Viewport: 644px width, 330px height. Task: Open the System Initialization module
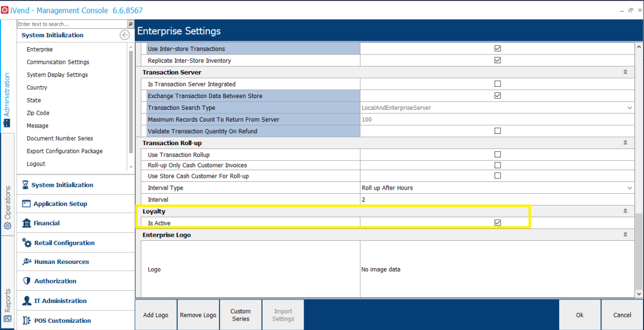coord(76,185)
